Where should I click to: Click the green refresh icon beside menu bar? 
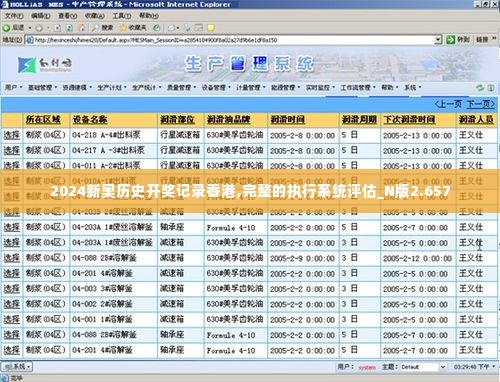point(480,88)
